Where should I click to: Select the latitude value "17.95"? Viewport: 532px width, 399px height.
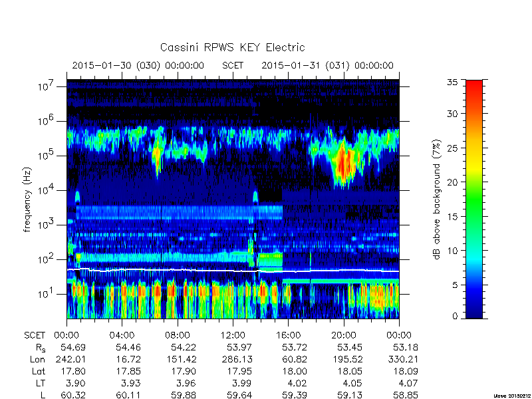pos(239,371)
